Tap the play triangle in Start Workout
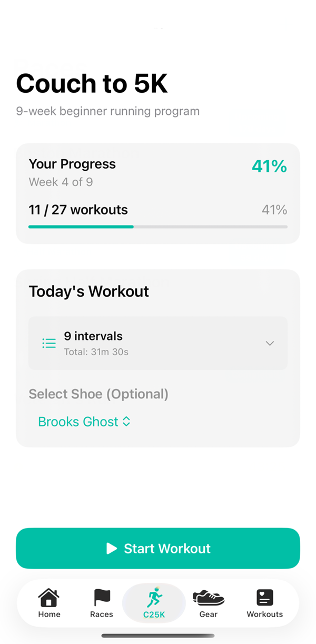This screenshot has width=316, height=644. click(x=112, y=548)
